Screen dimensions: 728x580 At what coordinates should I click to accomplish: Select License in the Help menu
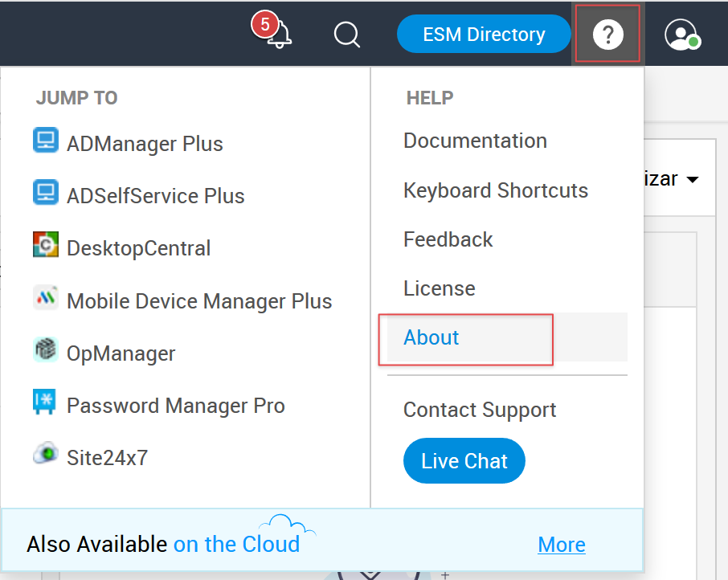pos(440,288)
